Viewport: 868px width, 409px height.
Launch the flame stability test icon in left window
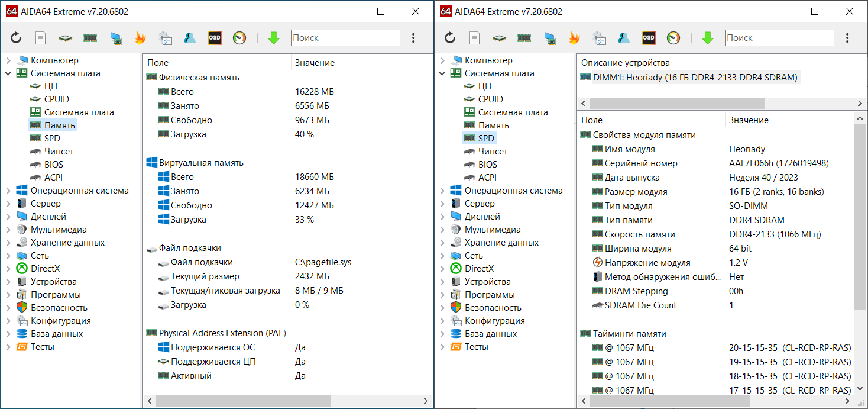(140, 38)
